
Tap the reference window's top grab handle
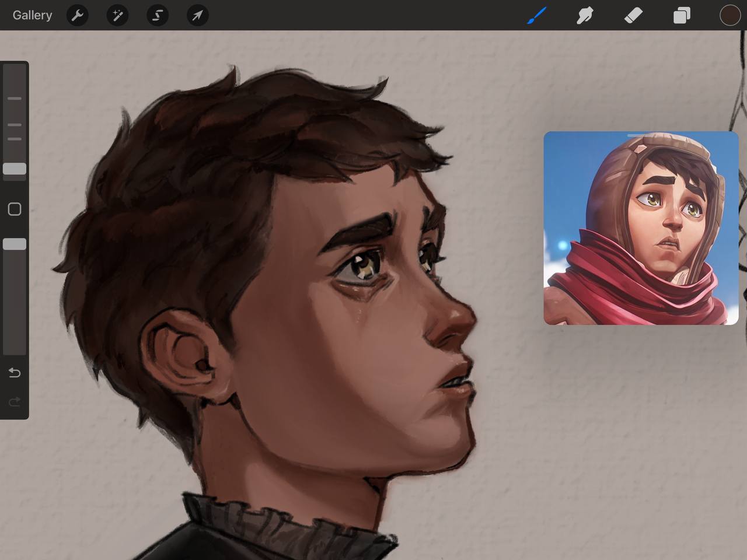tap(641, 135)
